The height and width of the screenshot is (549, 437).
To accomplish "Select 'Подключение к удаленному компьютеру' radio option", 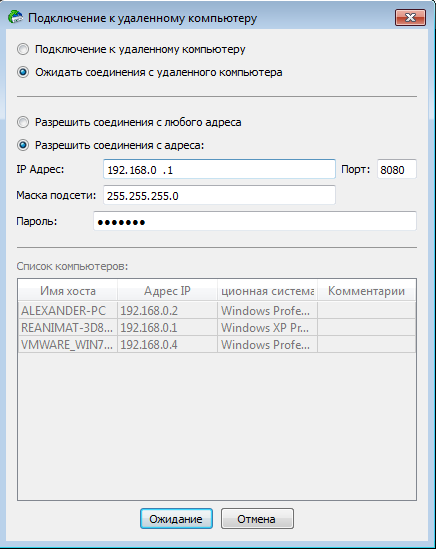I will pyautogui.click(x=23, y=49).
